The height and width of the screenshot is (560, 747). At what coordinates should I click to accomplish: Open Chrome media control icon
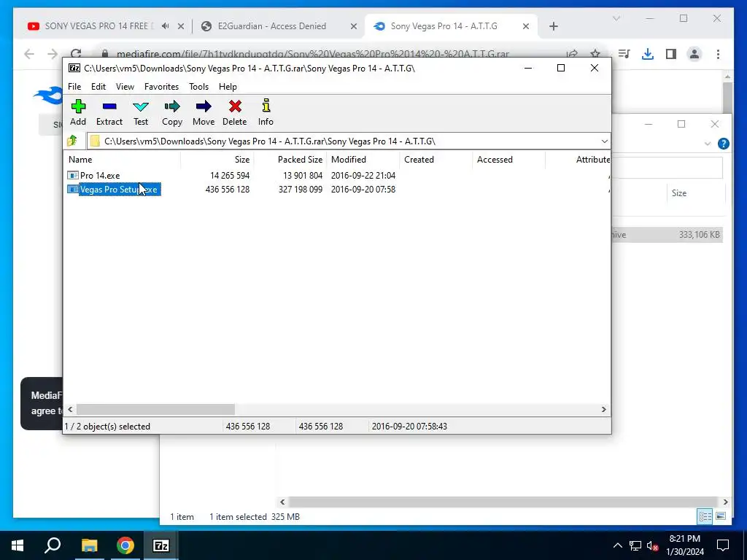click(x=624, y=54)
